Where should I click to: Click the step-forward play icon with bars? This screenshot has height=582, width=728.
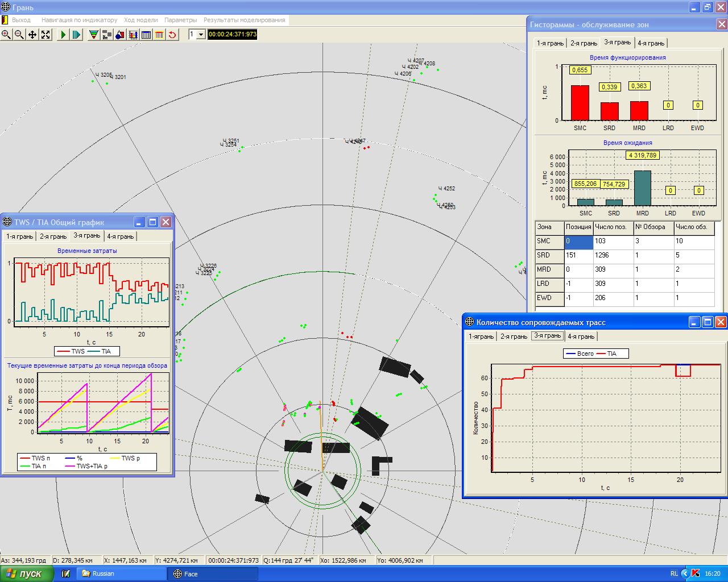[76, 35]
